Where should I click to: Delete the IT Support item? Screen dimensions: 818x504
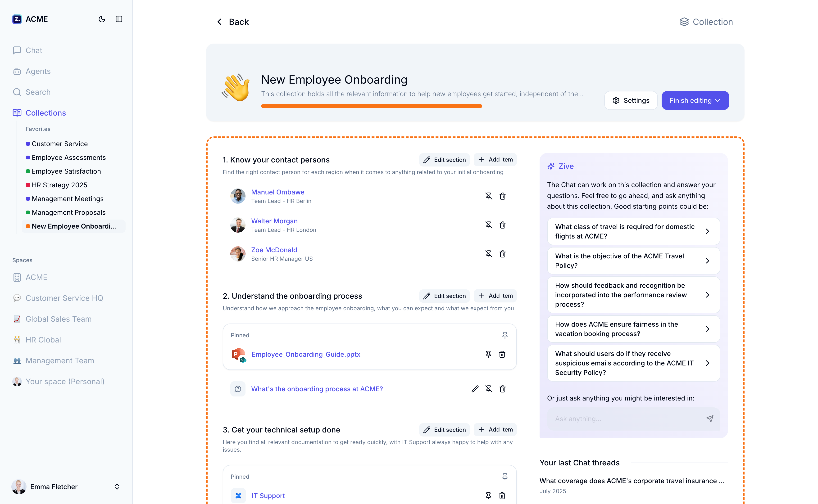(502, 496)
